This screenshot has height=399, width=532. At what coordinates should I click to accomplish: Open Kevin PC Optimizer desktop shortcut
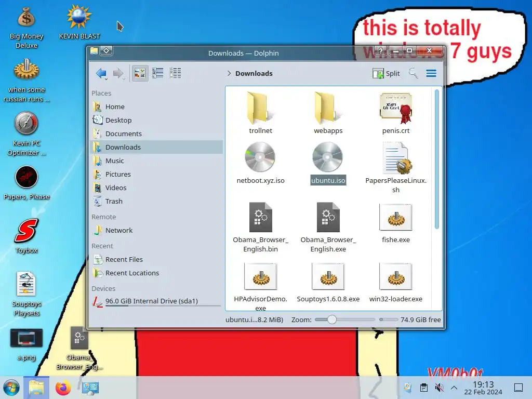point(26,134)
